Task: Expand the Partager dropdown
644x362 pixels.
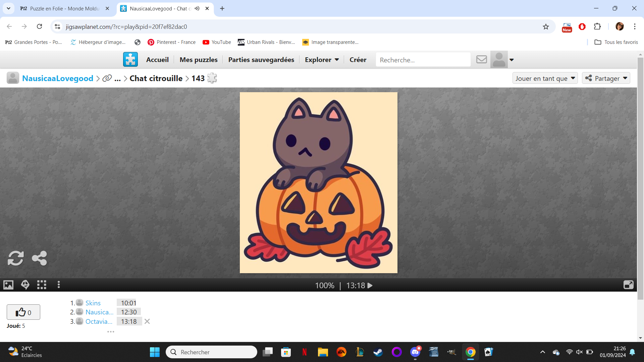Action: [606, 78]
